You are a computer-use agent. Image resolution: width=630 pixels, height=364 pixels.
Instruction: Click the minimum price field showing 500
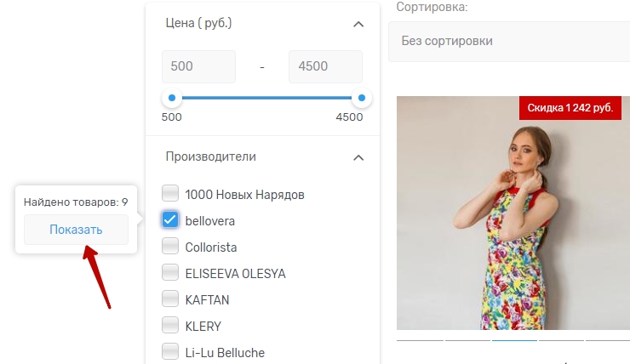coord(198,66)
